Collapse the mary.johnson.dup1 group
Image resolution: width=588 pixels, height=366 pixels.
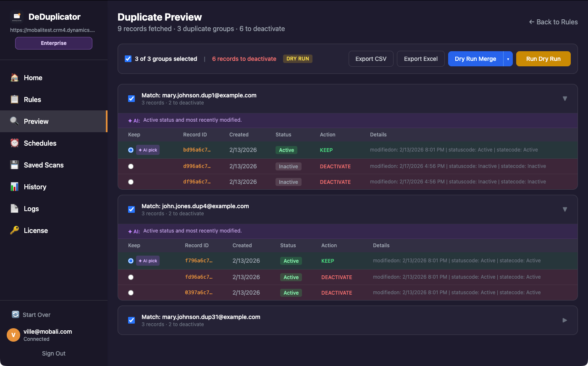[x=565, y=99]
